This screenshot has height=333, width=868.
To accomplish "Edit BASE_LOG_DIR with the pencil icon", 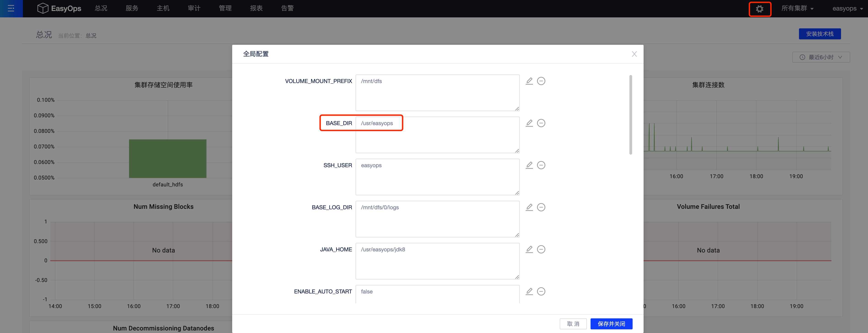I will (529, 207).
